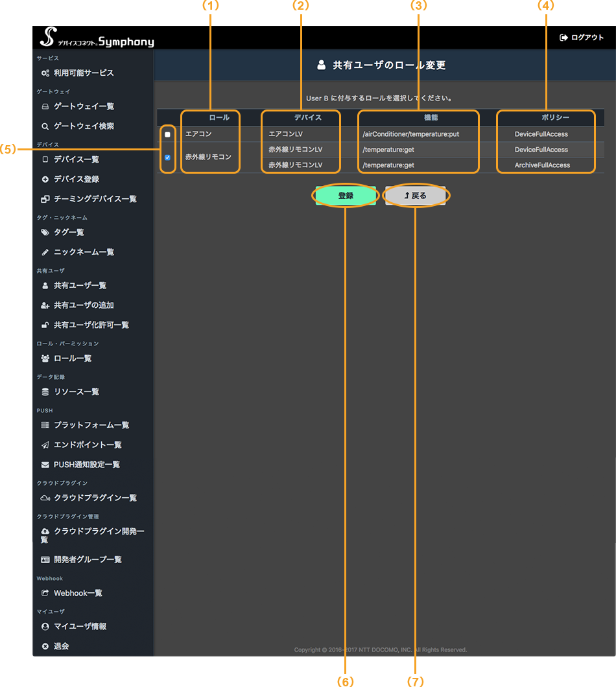Click /airConditioner/temperature:put cell
616x687 pixels.
click(x=411, y=134)
